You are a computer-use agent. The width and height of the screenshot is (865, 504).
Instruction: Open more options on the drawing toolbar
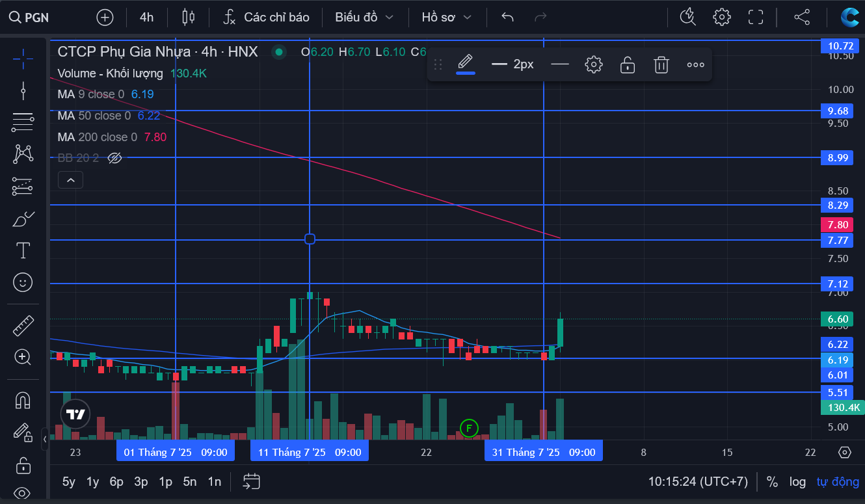(695, 64)
